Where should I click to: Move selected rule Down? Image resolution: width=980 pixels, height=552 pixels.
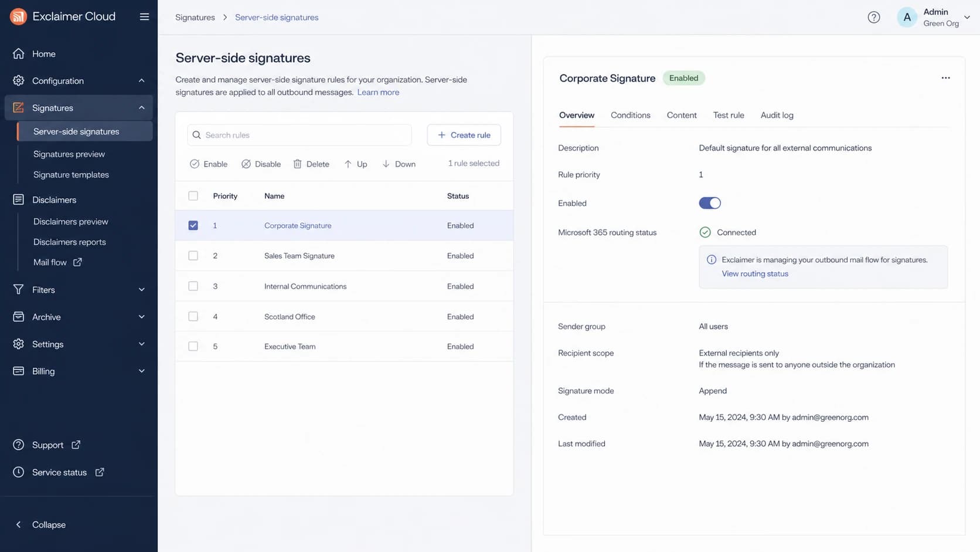tap(399, 164)
